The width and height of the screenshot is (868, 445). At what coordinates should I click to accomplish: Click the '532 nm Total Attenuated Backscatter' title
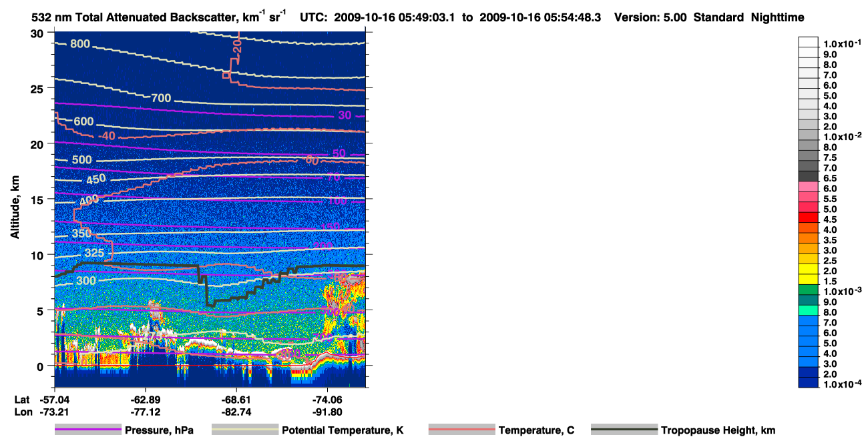(134, 17)
